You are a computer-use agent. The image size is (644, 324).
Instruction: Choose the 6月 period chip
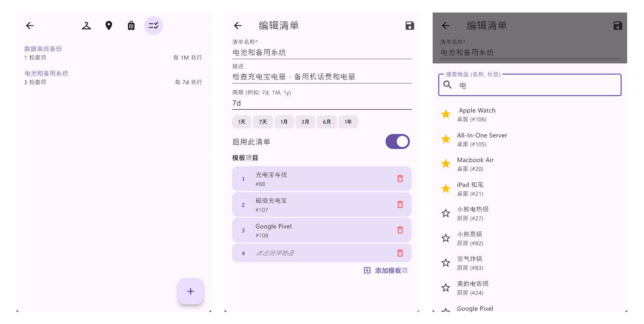pos(327,122)
